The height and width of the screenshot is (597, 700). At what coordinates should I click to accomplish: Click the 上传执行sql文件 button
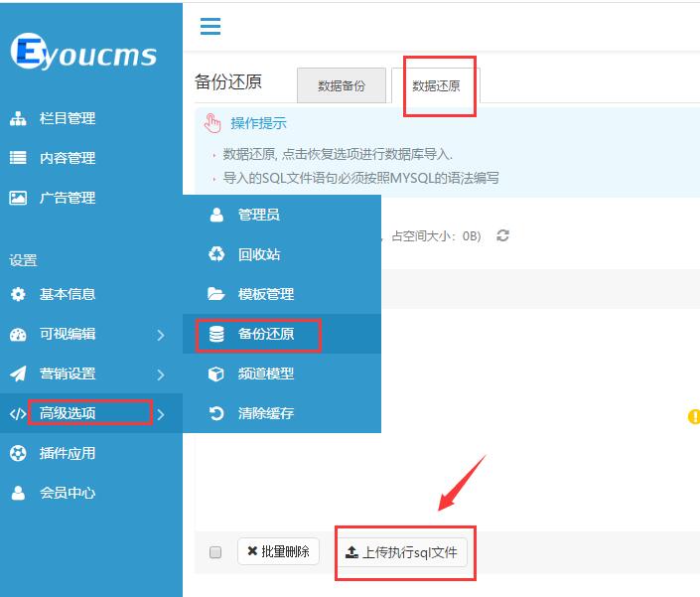click(401, 552)
